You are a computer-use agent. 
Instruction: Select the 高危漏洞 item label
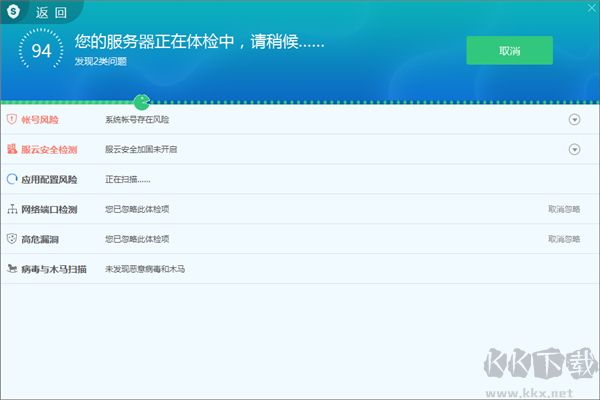[x=40, y=239]
